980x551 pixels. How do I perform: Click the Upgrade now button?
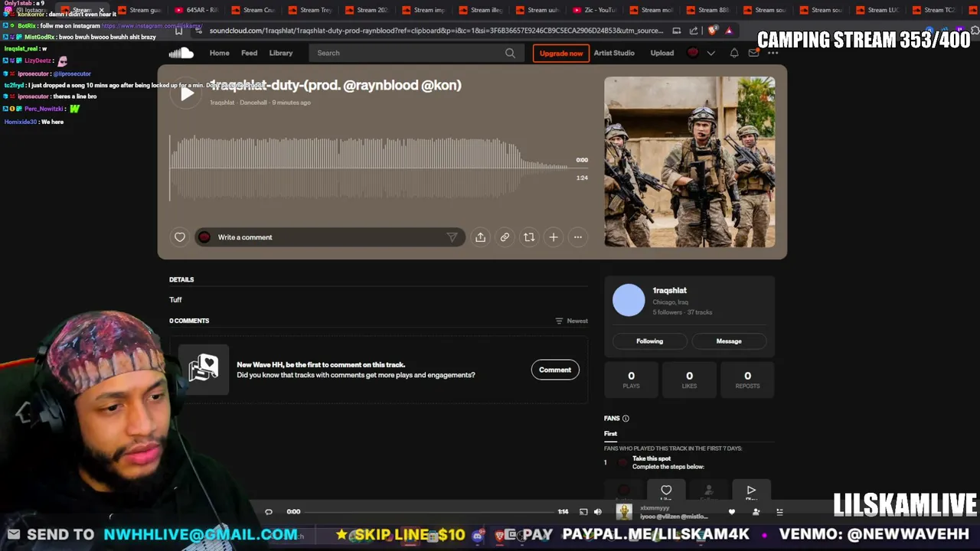pos(561,53)
